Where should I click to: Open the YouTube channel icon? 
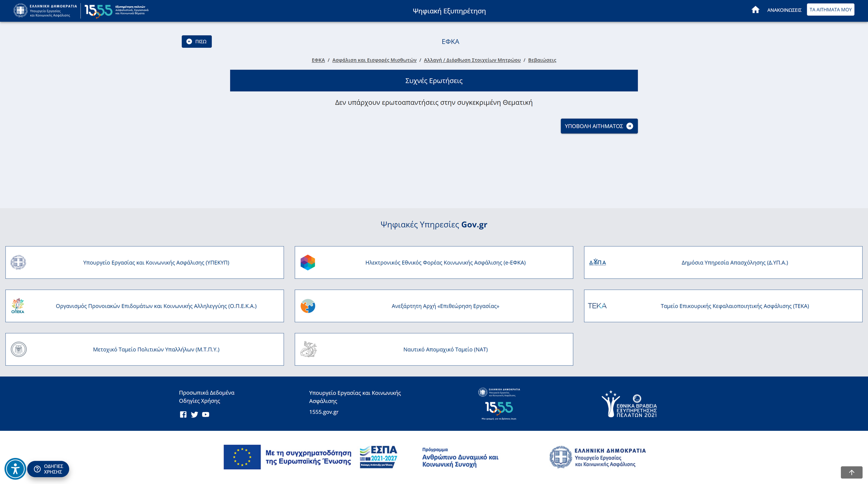[205, 414]
